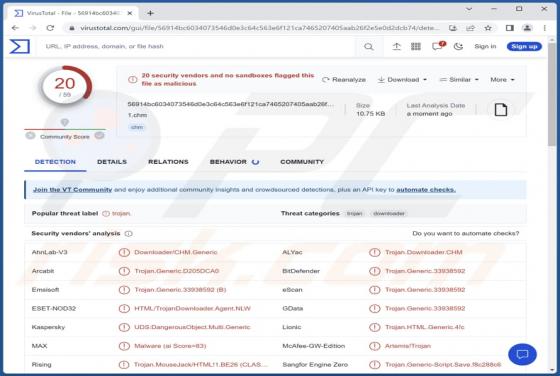The image size is (560, 376).
Task: Click eScan detection warning icon
Action: (x=375, y=290)
